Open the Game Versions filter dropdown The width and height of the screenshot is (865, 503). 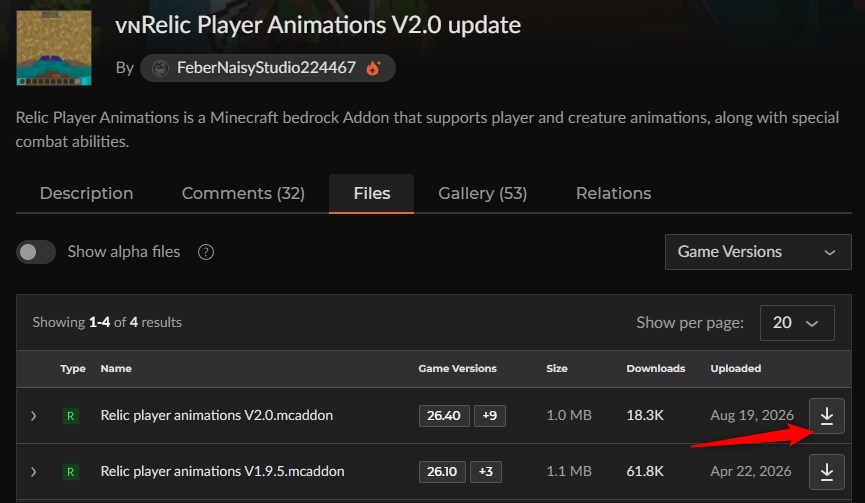758,252
